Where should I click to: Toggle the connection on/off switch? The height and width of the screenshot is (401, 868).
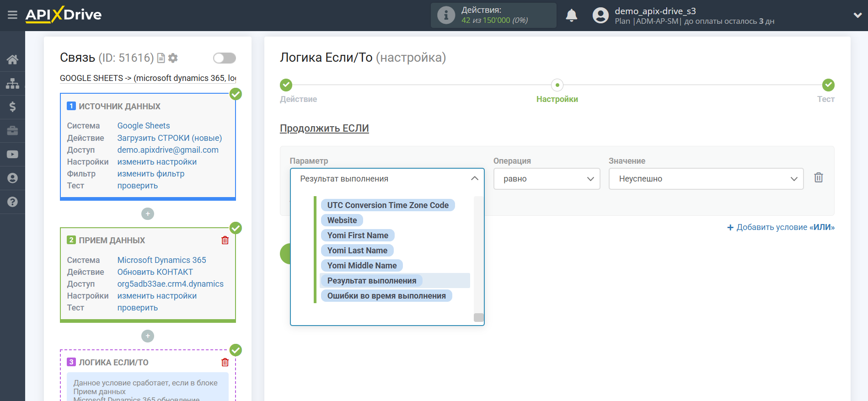pos(225,58)
